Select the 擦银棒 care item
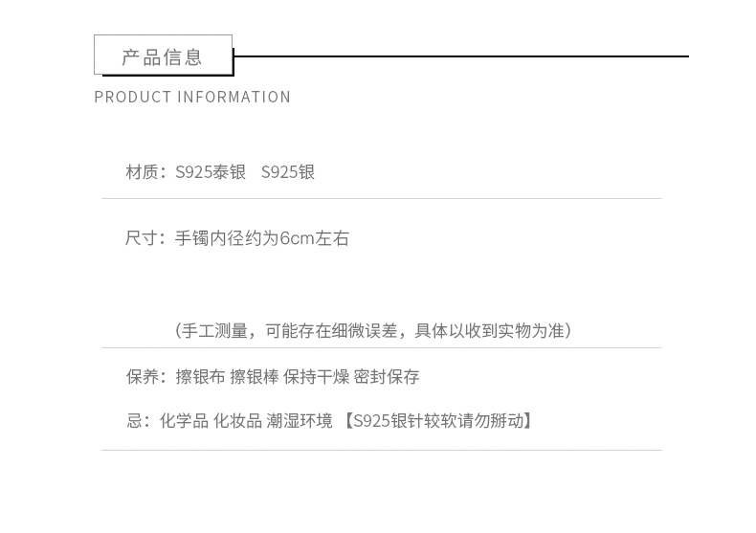The height and width of the screenshot is (533, 756). 255,377
